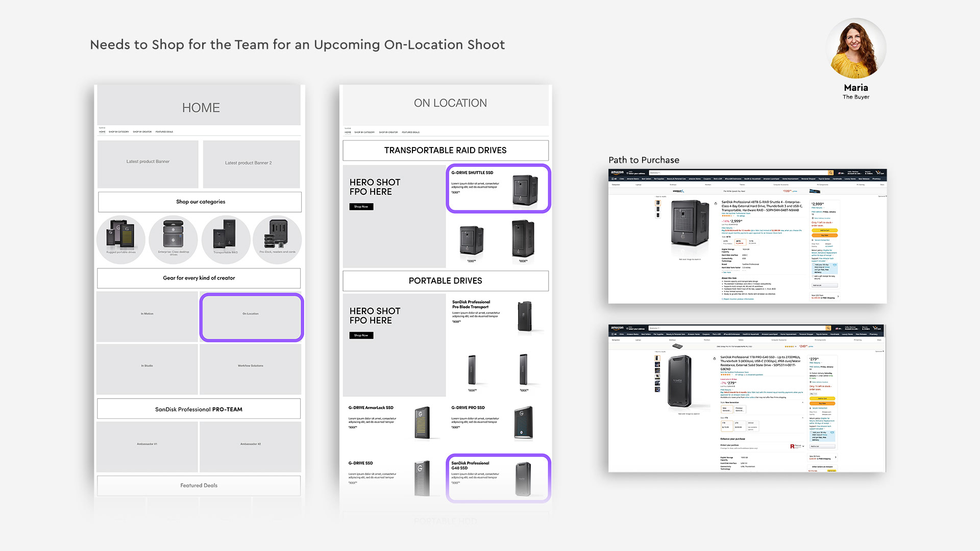
Task: Click the Ambassador #2 tile
Action: 251,446
